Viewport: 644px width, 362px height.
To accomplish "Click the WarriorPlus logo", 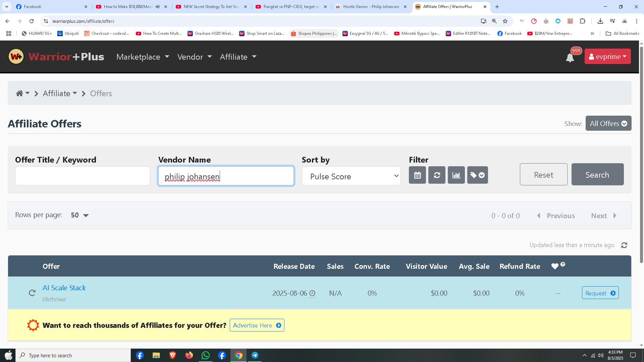I will pyautogui.click(x=56, y=57).
